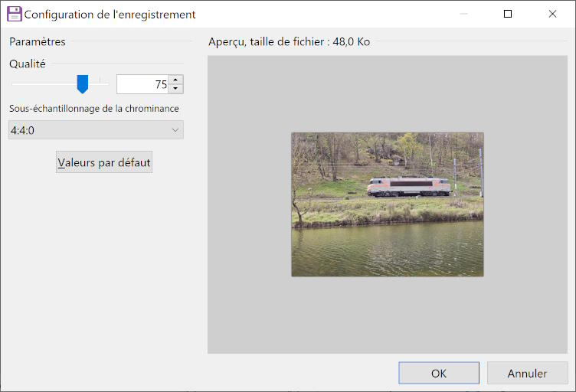Click the purple floppy disk title icon
576x392 pixels.
click(15, 14)
